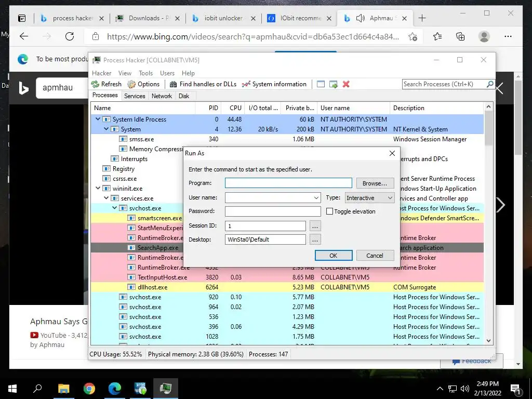
Task: Select dllhost.exe process row
Action: point(287,287)
